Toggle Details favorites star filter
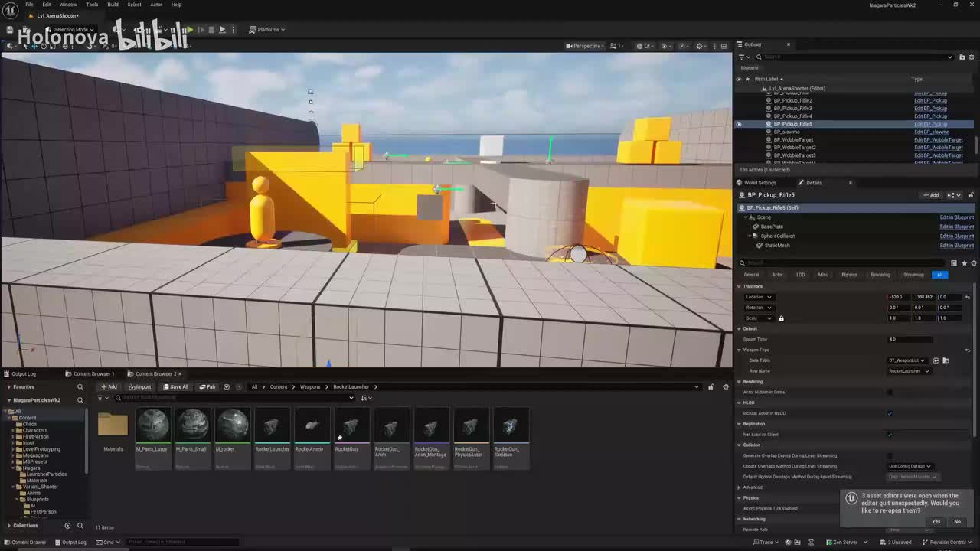The width and height of the screenshot is (980, 551). 964,263
